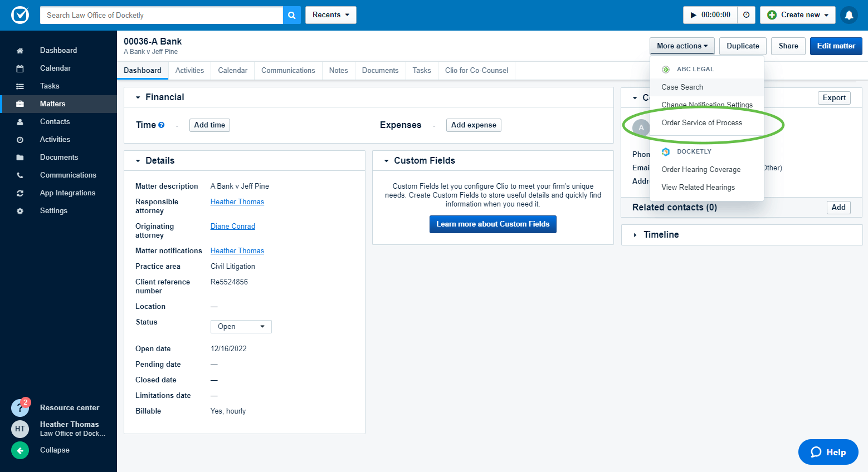Click the timer 00:00:00 display
868x472 pixels.
pos(716,15)
